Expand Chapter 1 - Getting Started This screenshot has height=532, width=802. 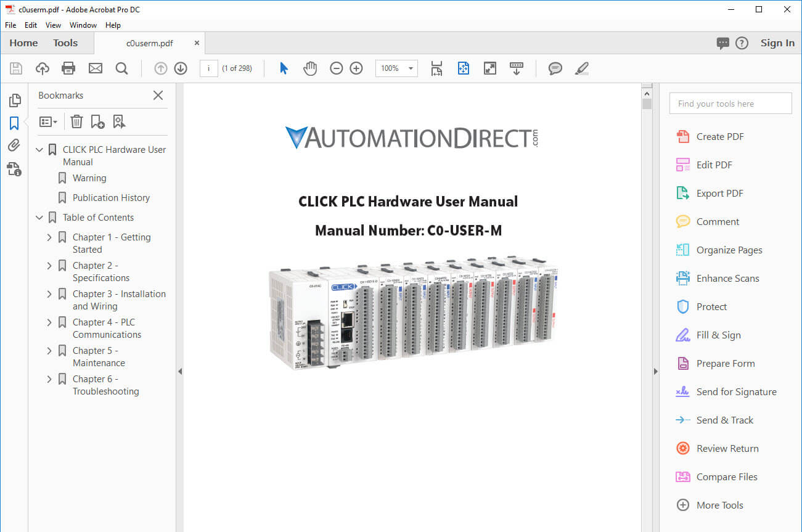(x=49, y=237)
